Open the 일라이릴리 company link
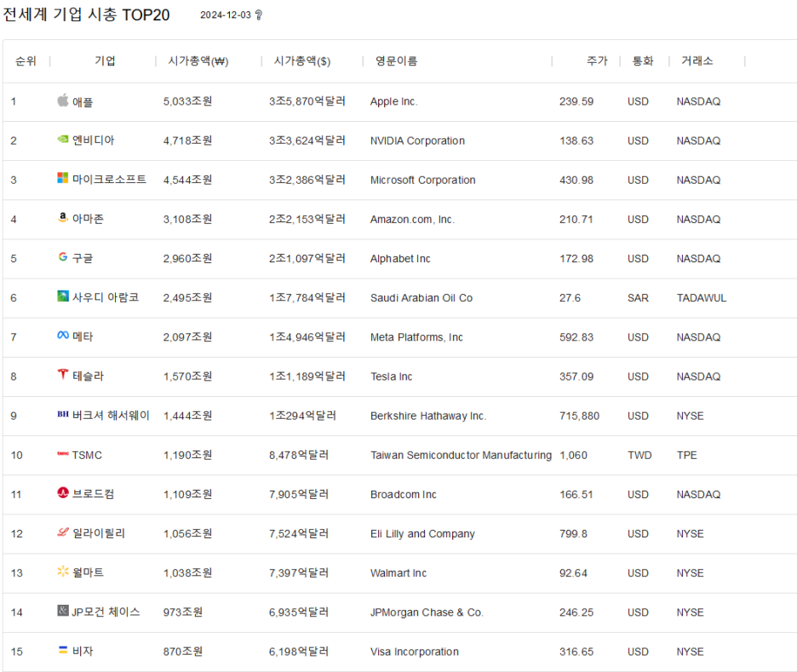The width and height of the screenshot is (797, 672). click(x=99, y=533)
